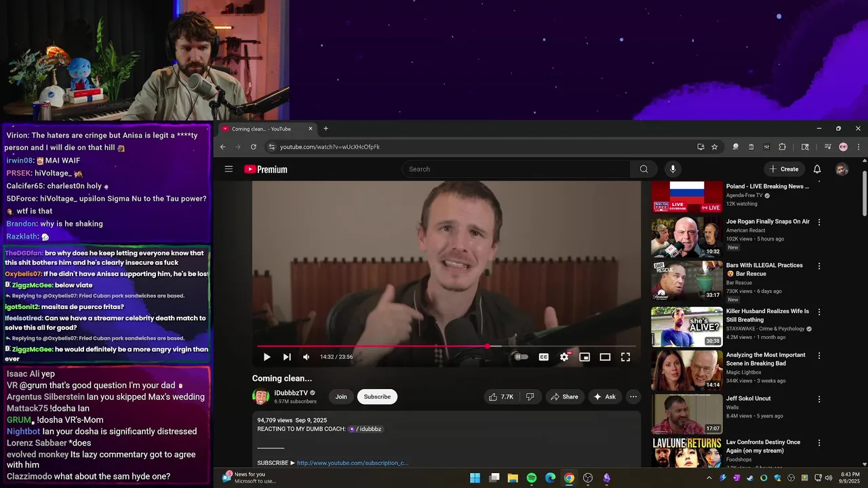Open the taskbar volume control
The image size is (868, 488).
point(829,478)
